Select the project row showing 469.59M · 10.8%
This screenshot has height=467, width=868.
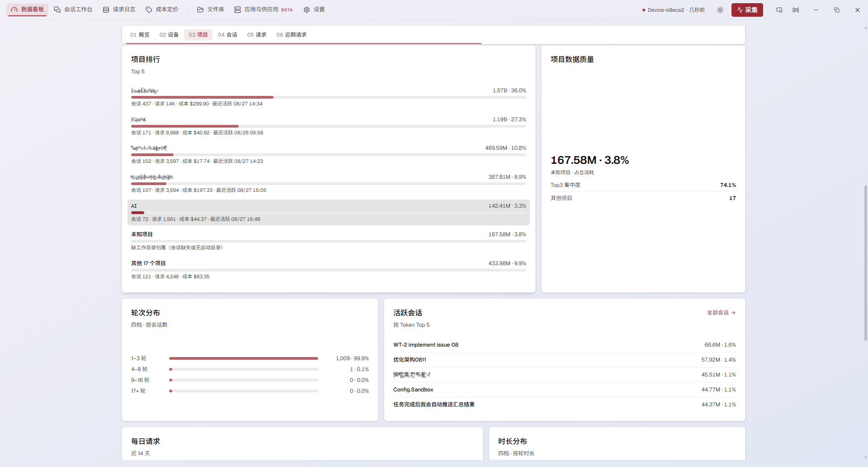[x=329, y=154]
